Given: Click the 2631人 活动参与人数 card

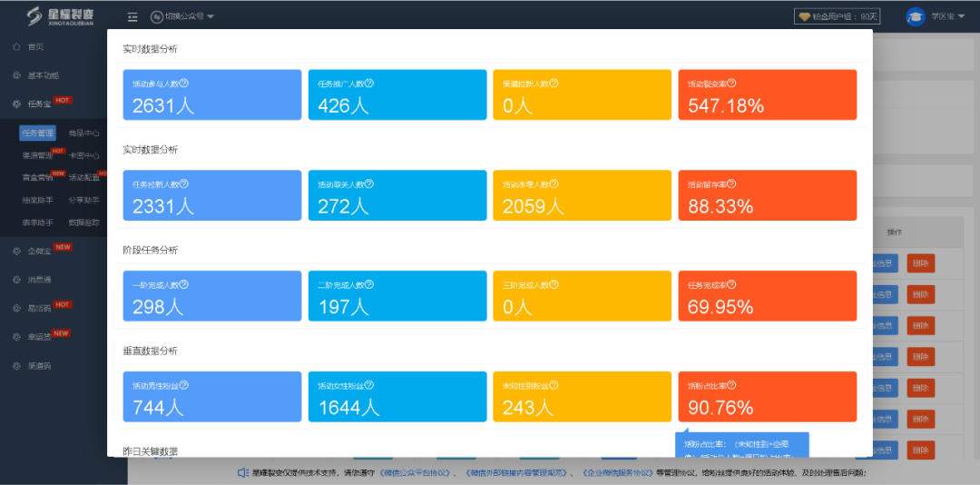Looking at the screenshot, I should tap(212, 94).
